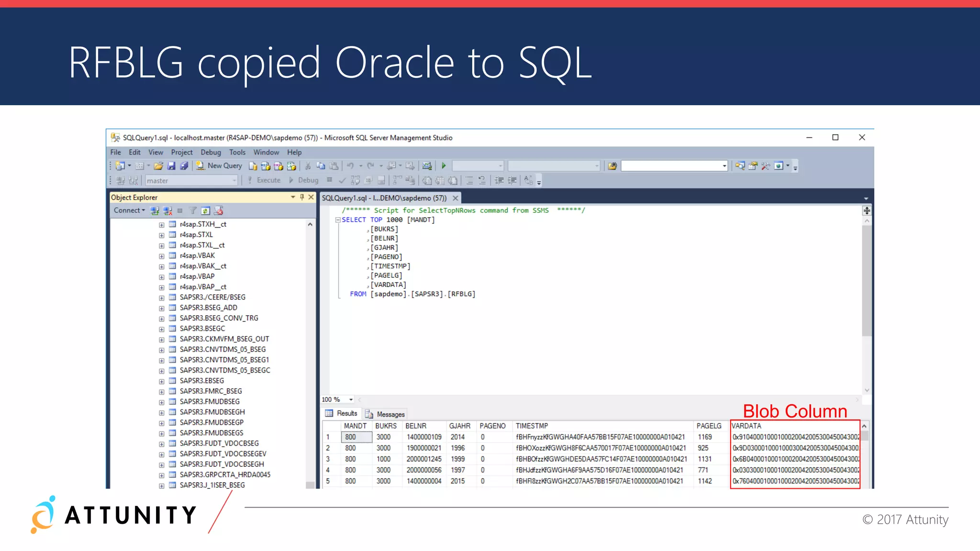Viewport: 980px width, 551px height.
Task: Open the Debug menu
Action: [x=211, y=152]
